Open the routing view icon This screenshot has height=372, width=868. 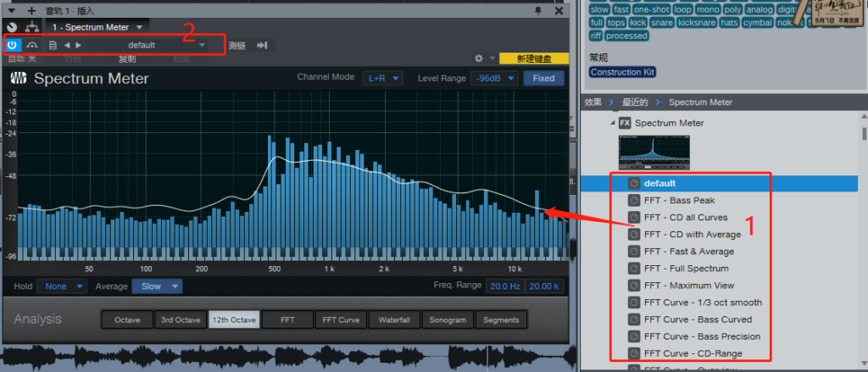[x=32, y=26]
